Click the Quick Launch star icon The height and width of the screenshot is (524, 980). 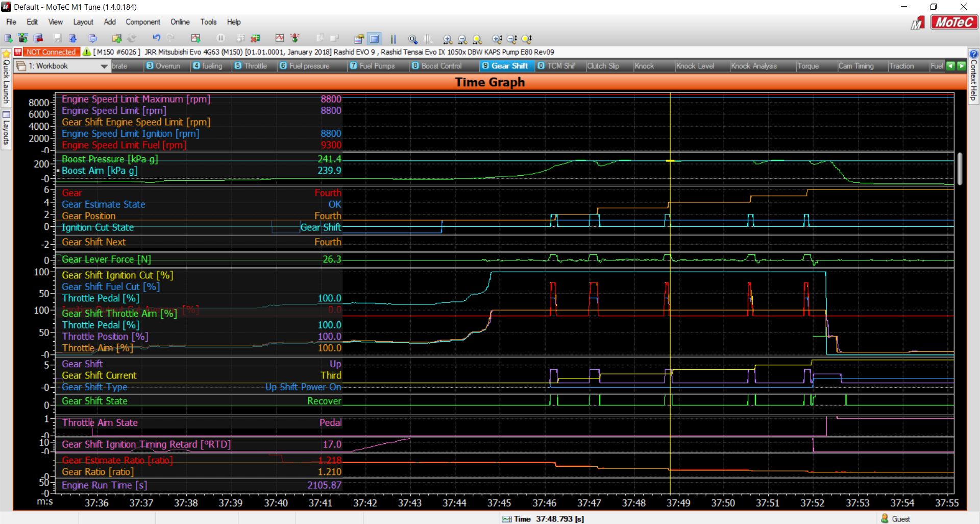(6, 54)
